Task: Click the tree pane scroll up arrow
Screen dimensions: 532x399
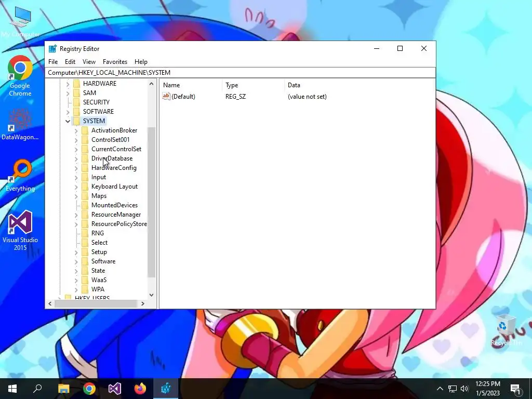Action: click(x=151, y=84)
